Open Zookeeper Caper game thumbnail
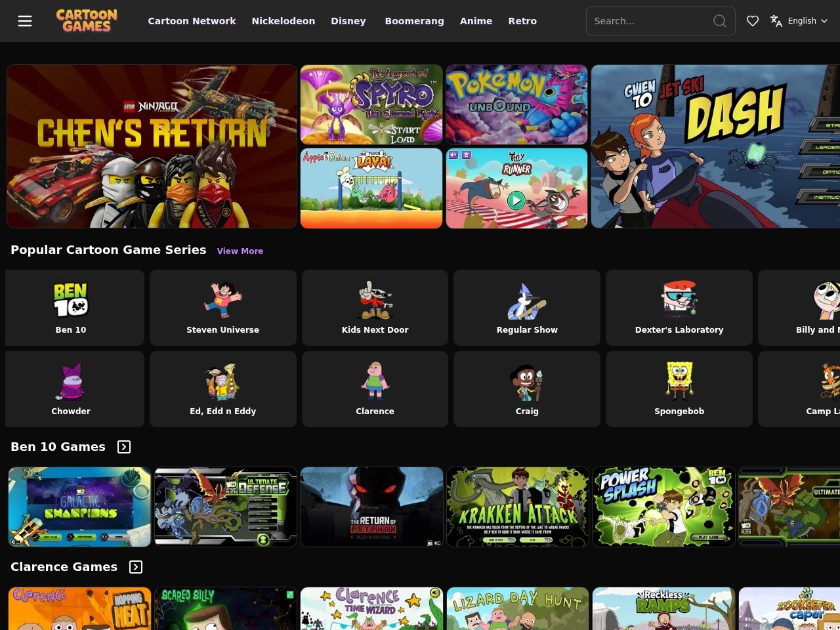840x630 pixels. point(789,608)
